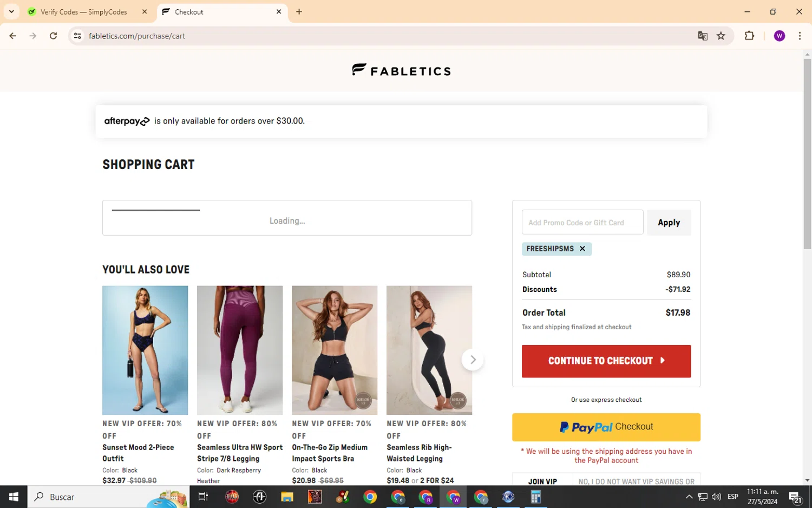
Task: Click the taskbar Buscar search box
Action: click(x=108, y=497)
